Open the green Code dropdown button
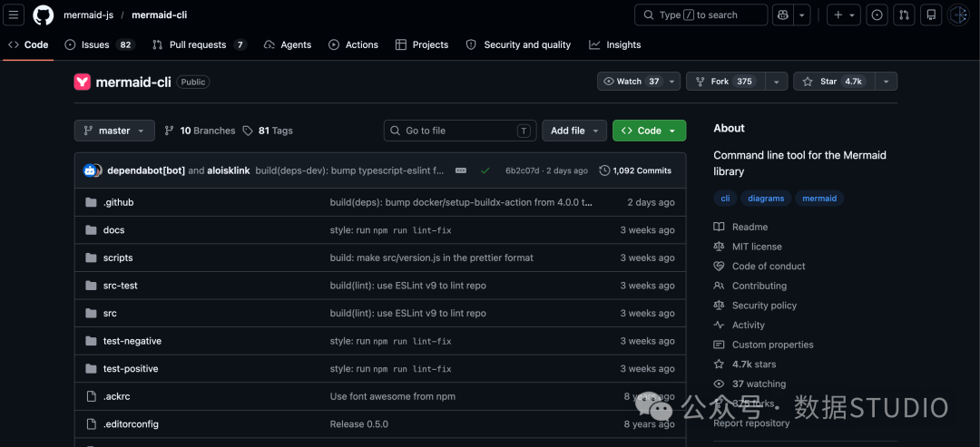The image size is (980, 447). pos(650,131)
